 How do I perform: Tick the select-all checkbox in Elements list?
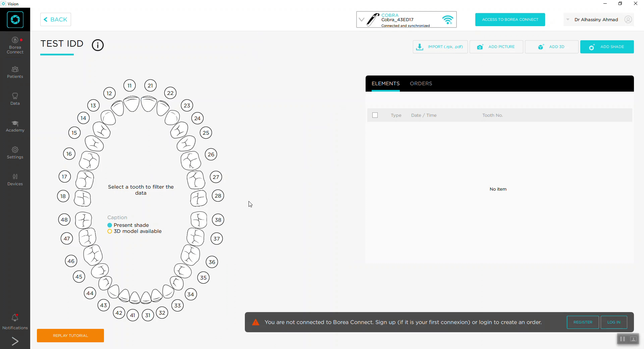click(x=375, y=115)
